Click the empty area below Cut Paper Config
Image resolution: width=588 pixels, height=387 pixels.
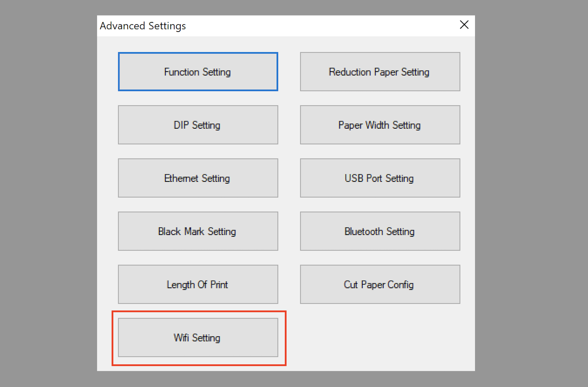(380, 337)
